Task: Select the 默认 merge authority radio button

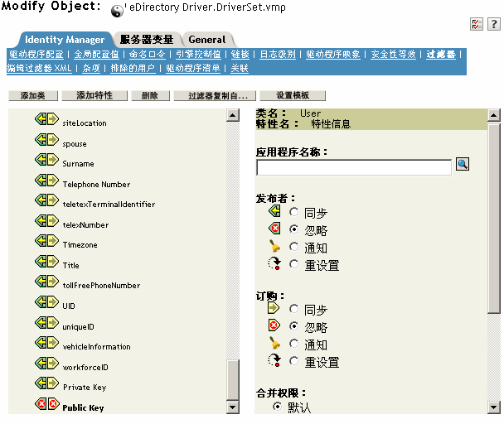Action: pyautogui.click(x=277, y=407)
